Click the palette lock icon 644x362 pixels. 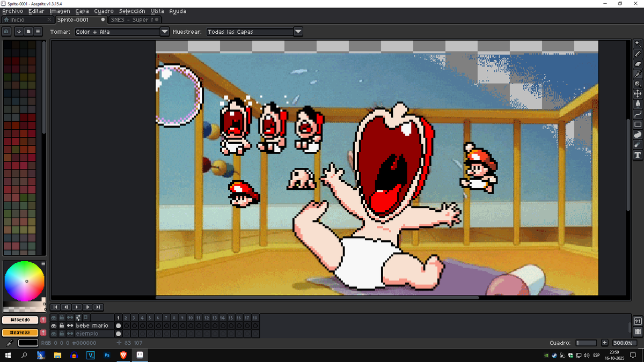tap(6, 32)
